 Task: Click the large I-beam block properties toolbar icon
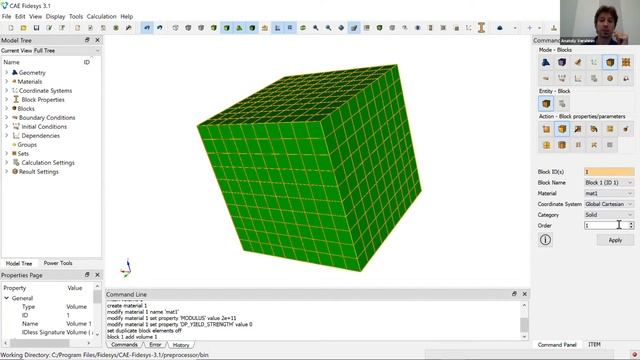[482, 28]
